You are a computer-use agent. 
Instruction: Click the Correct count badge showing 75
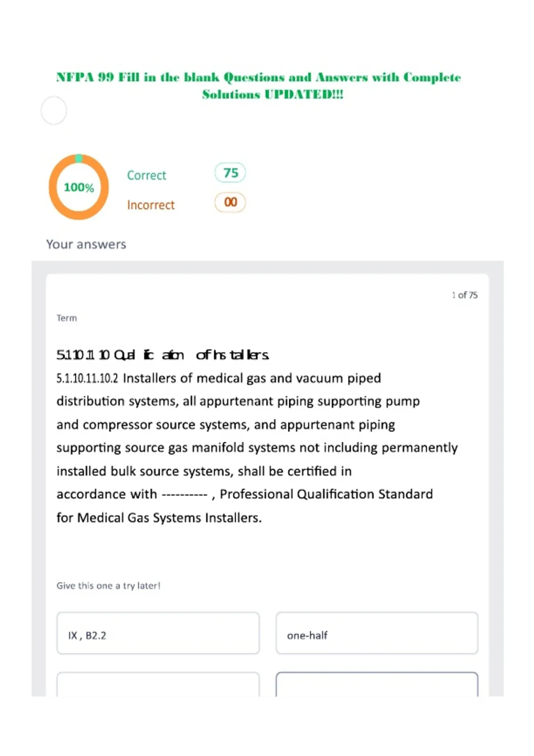tap(230, 173)
